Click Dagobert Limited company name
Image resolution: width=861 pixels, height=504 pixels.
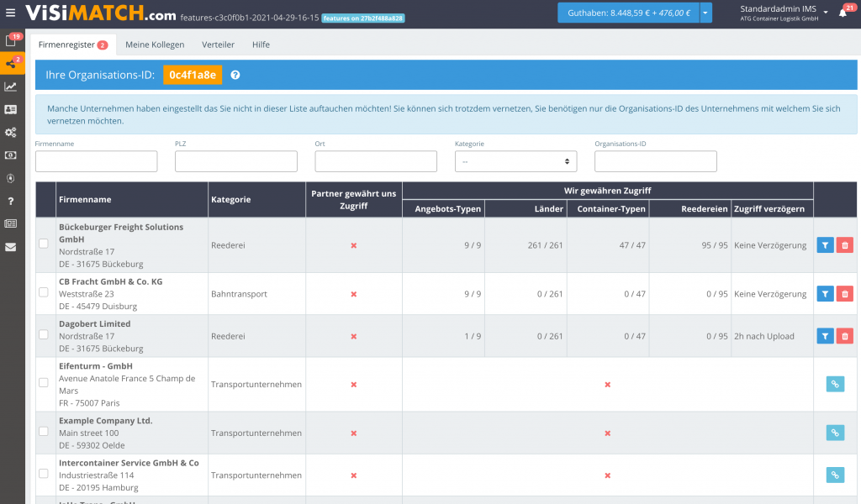click(x=95, y=323)
